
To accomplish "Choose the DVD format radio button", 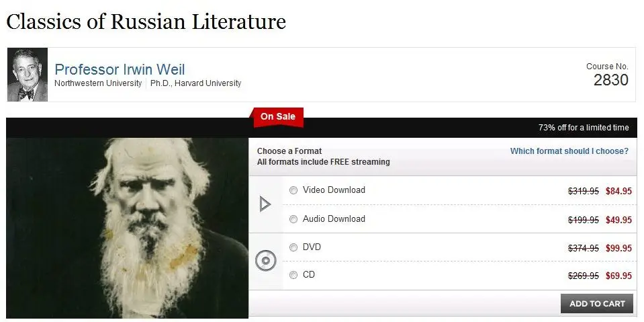I will pyautogui.click(x=293, y=247).
